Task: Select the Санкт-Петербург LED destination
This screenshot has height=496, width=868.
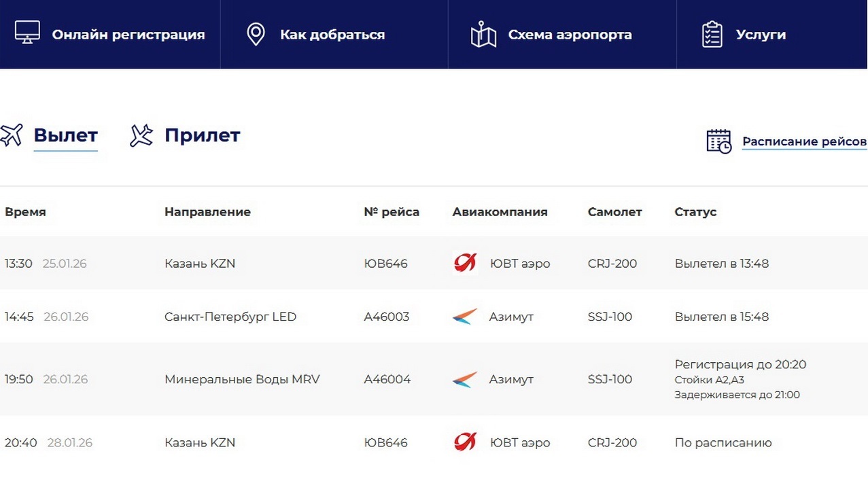Action: tap(230, 317)
